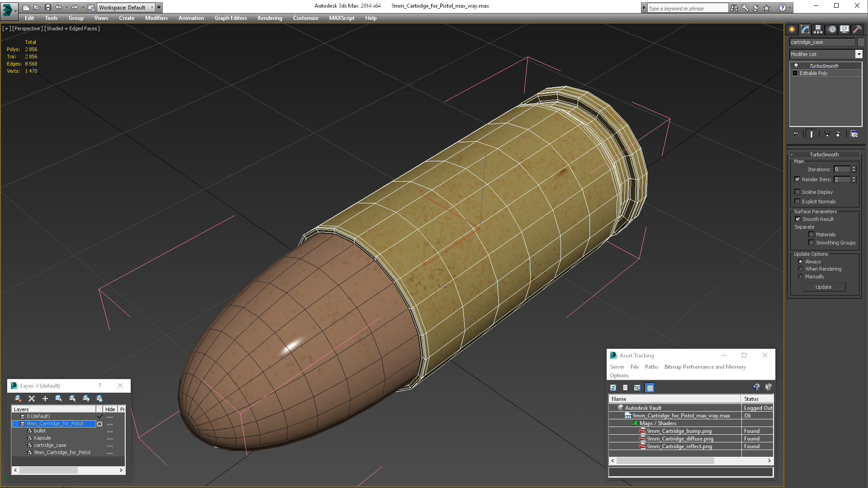
Task: Click Freeze all layers snowflake icon
Action: 99,399
